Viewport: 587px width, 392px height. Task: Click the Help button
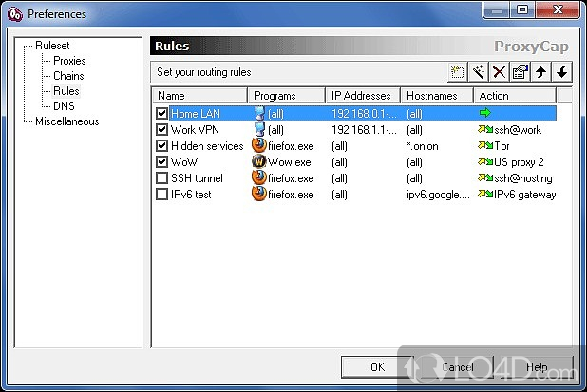tap(537, 366)
